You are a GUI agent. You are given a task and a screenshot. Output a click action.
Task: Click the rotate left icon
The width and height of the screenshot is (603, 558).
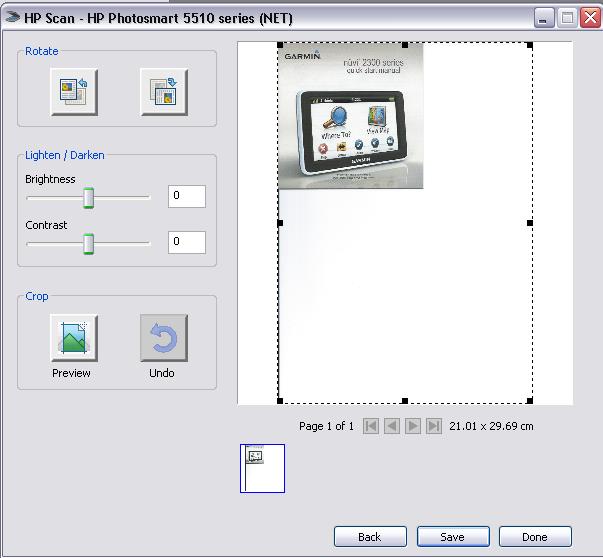72,92
